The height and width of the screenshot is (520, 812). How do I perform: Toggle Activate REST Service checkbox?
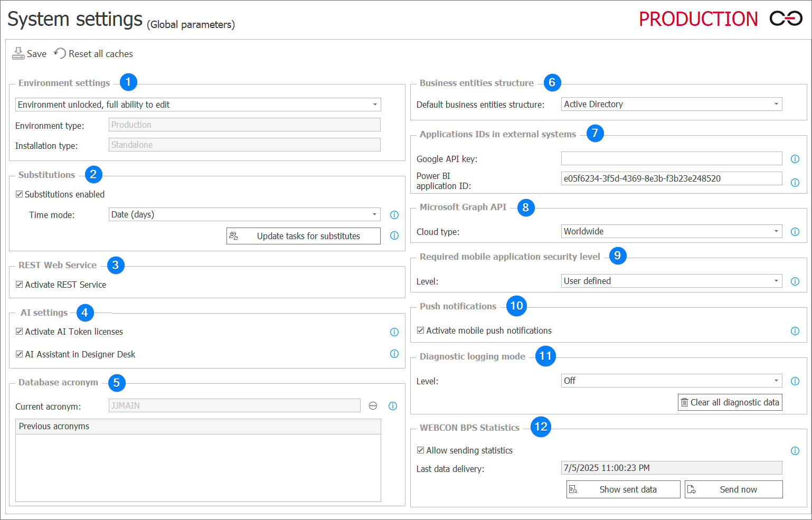19,285
